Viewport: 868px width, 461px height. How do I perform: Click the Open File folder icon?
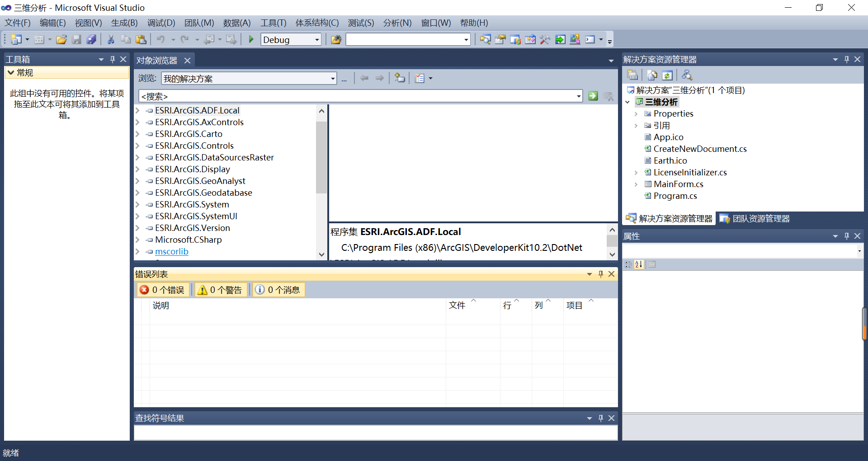pos(61,40)
